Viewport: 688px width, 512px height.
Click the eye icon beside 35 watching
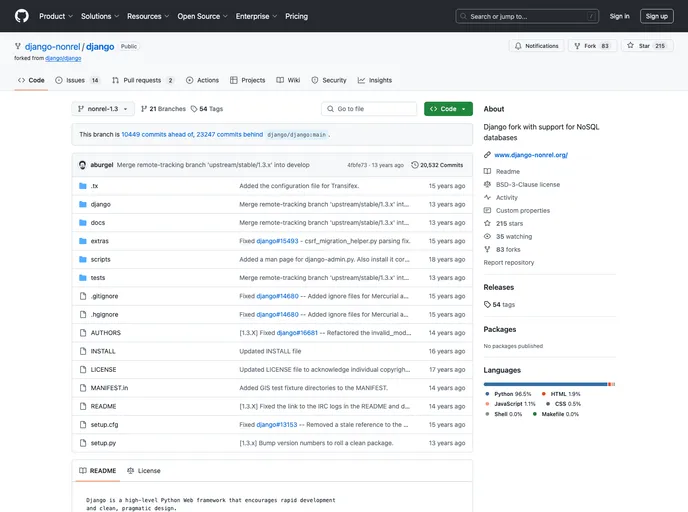coord(487,236)
